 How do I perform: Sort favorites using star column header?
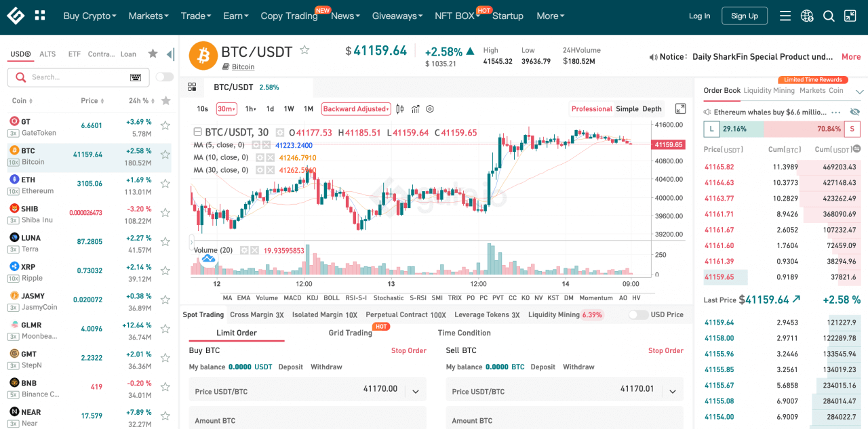pyautogui.click(x=165, y=100)
